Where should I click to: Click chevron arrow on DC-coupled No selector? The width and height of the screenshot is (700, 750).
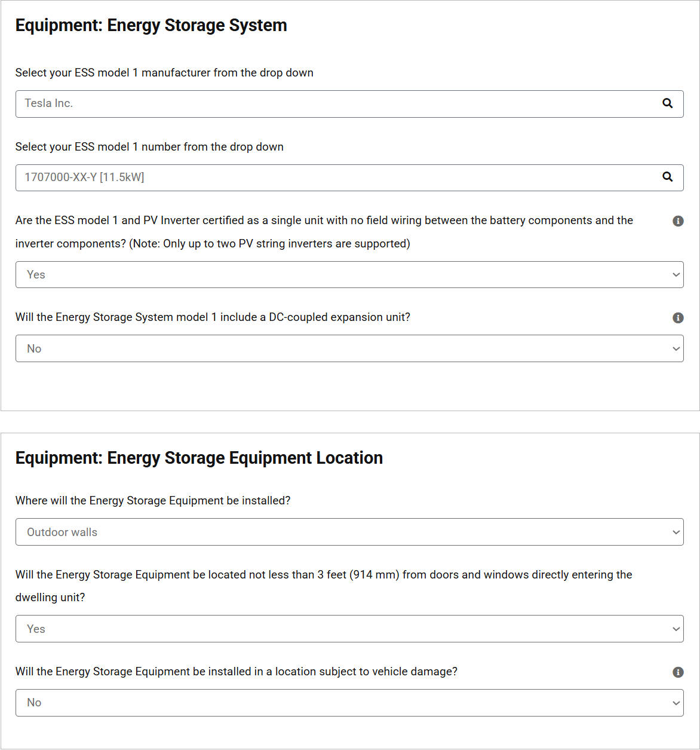click(x=676, y=349)
